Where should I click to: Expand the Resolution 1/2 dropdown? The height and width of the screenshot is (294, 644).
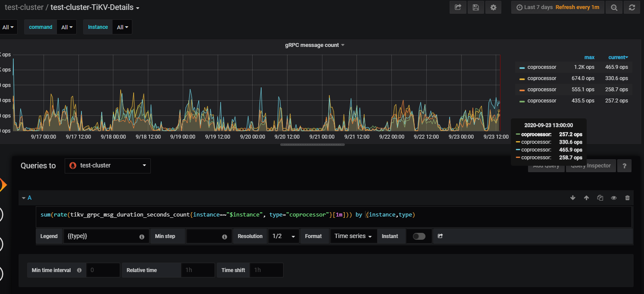(283, 236)
